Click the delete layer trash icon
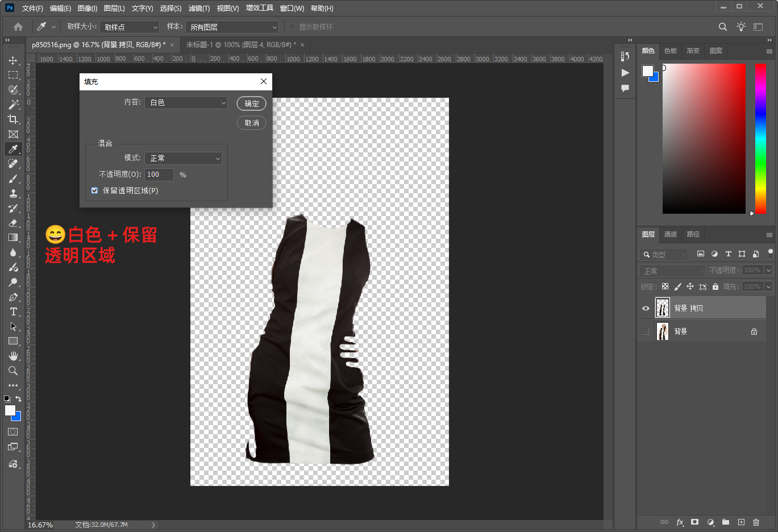 tap(756, 522)
